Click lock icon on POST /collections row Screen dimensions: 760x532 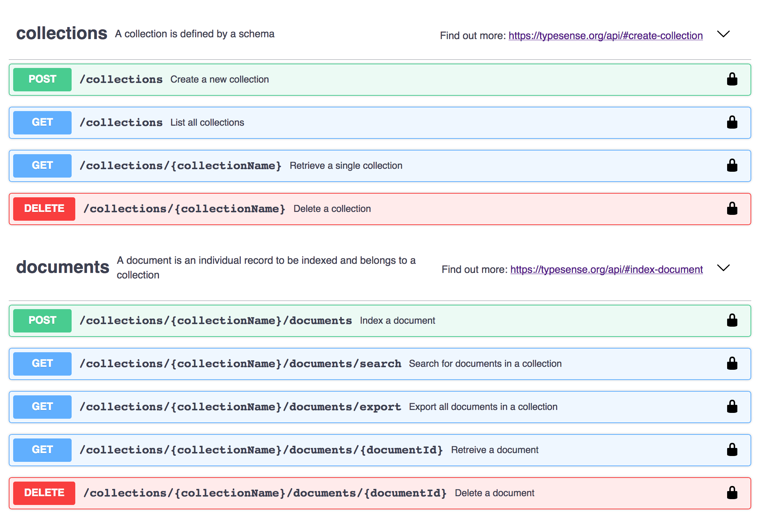[x=732, y=79]
